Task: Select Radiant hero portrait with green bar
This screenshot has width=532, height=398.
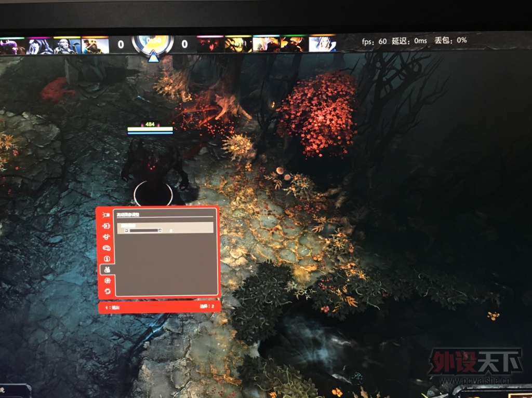Action: pos(12,46)
